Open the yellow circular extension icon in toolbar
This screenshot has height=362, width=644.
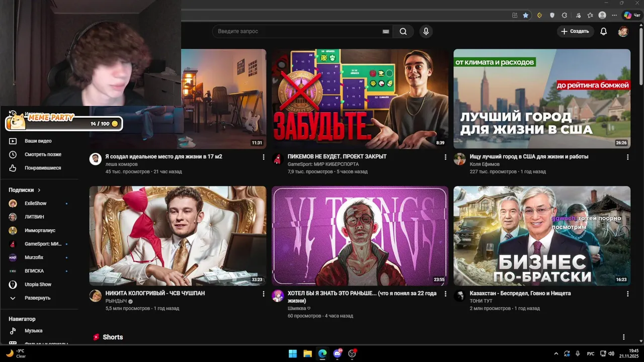(x=540, y=15)
